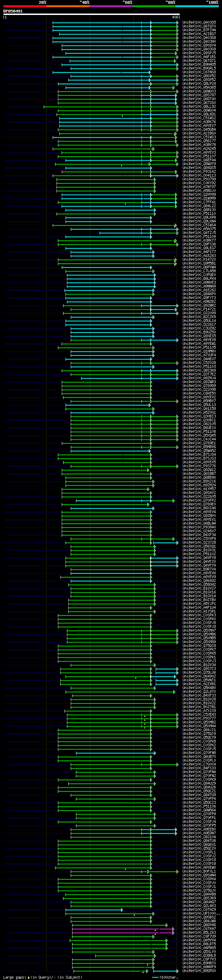Click the cyan alignment bar for UniRef100_Q403G5
The height and width of the screenshot is (980, 222).
(x=116, y=23)
